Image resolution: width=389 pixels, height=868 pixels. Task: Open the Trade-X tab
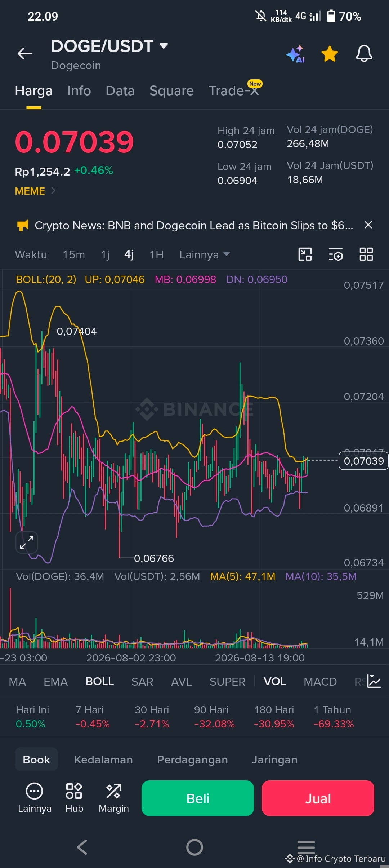click(234, 90)
